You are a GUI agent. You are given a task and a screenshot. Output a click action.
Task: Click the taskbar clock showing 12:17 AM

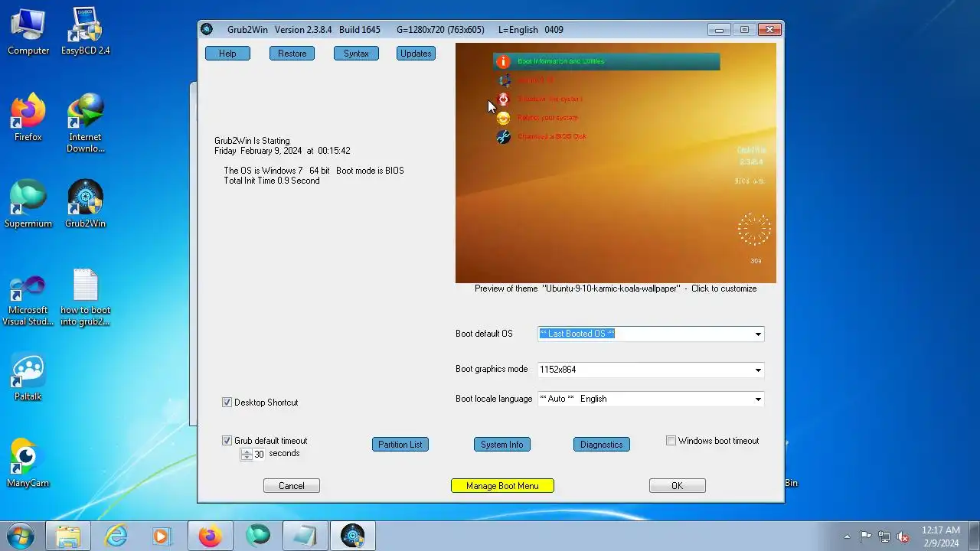pos(940,536)
